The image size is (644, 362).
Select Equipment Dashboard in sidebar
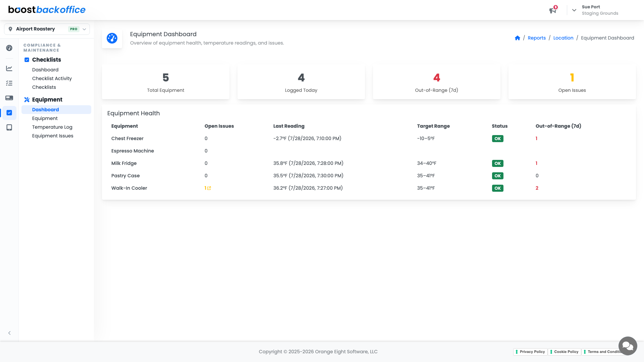click(56, 110)
